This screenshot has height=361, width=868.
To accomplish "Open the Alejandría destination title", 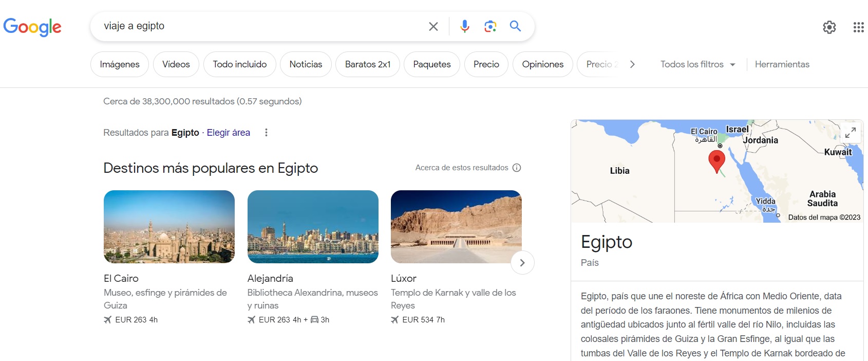I will pos(270,278).
